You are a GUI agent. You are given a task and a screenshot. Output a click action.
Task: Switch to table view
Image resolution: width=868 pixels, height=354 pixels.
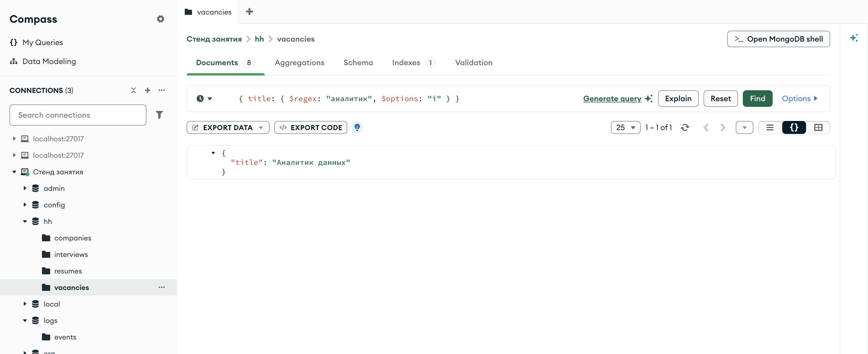click(x=818, y=128)
